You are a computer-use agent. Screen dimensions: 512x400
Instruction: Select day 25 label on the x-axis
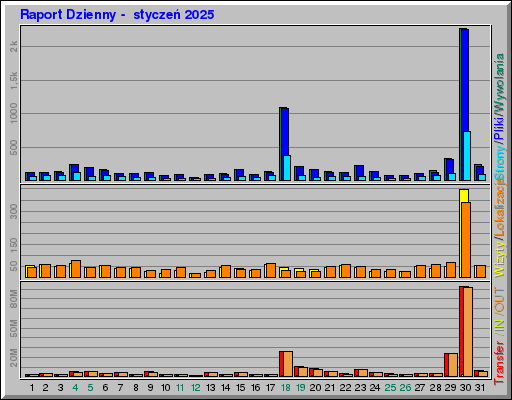tap(390, 388)
